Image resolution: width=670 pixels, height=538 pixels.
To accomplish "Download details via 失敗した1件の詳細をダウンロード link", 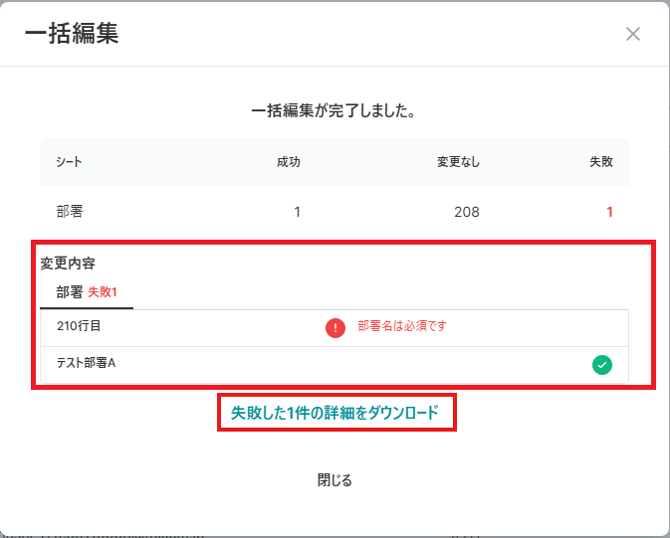I will point(335,413).
